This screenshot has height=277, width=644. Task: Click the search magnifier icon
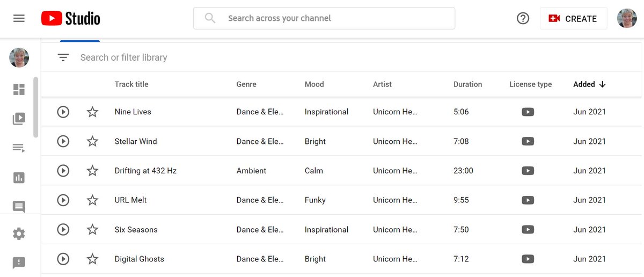click(210, 18)
